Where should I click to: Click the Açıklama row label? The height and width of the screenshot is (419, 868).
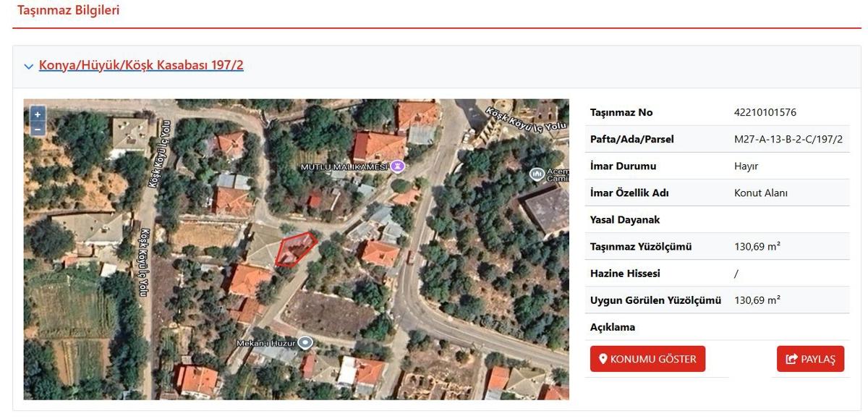pos(612,327)
